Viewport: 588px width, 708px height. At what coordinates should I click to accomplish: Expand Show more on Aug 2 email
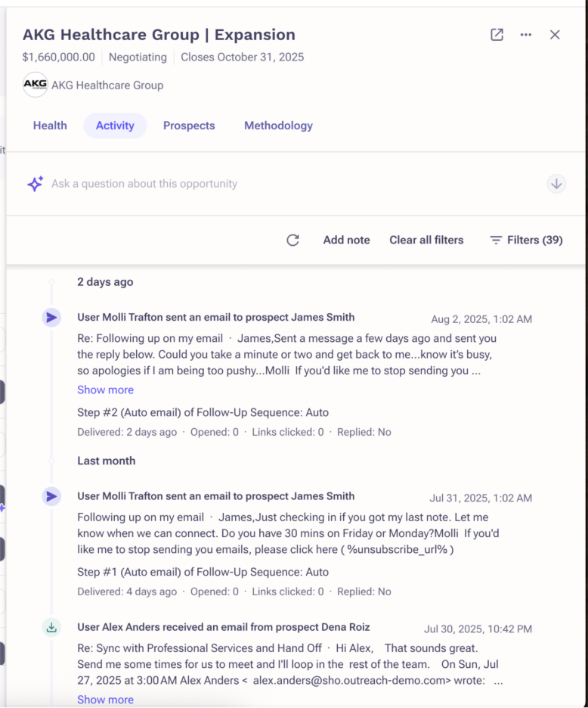click(106, 390)
